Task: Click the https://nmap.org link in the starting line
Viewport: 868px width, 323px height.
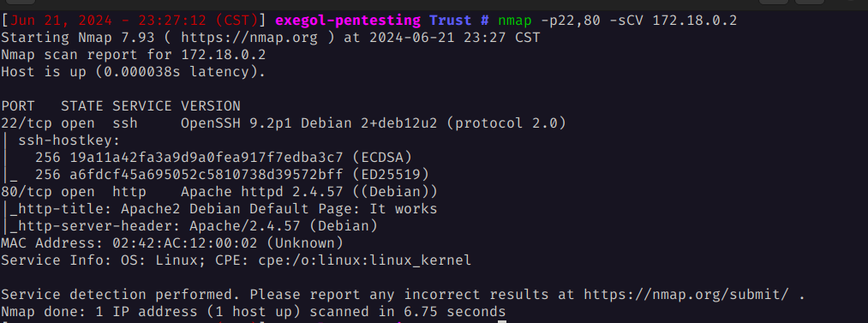Action: point(249,38)
